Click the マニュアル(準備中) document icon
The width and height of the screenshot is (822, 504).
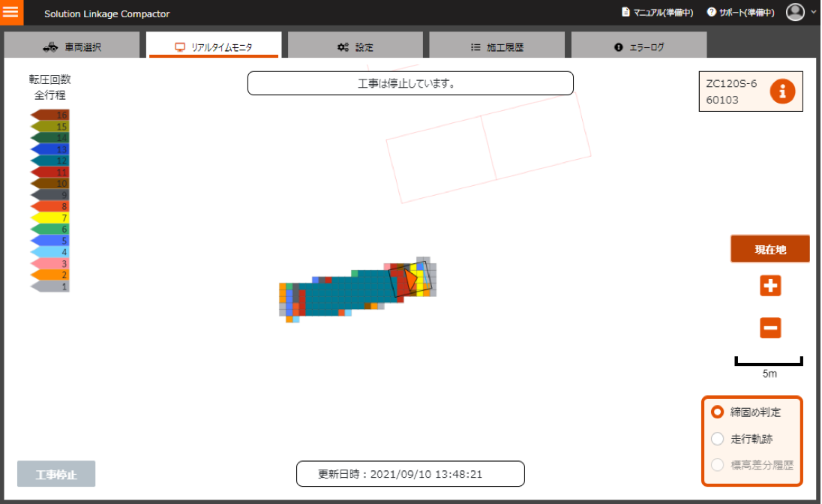tap(626, 12)
